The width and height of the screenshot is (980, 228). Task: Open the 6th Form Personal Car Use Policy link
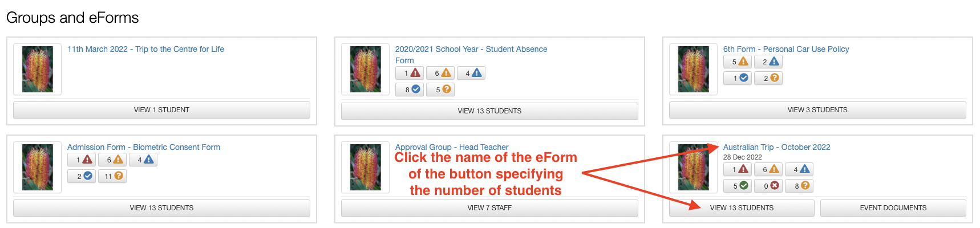pyautogui.click(x=785, y=49)
